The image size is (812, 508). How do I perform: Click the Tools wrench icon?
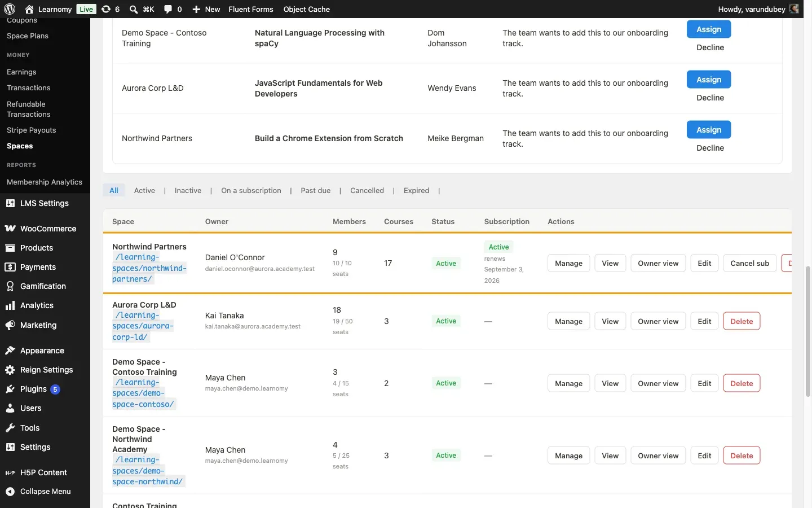pos(10,428)
